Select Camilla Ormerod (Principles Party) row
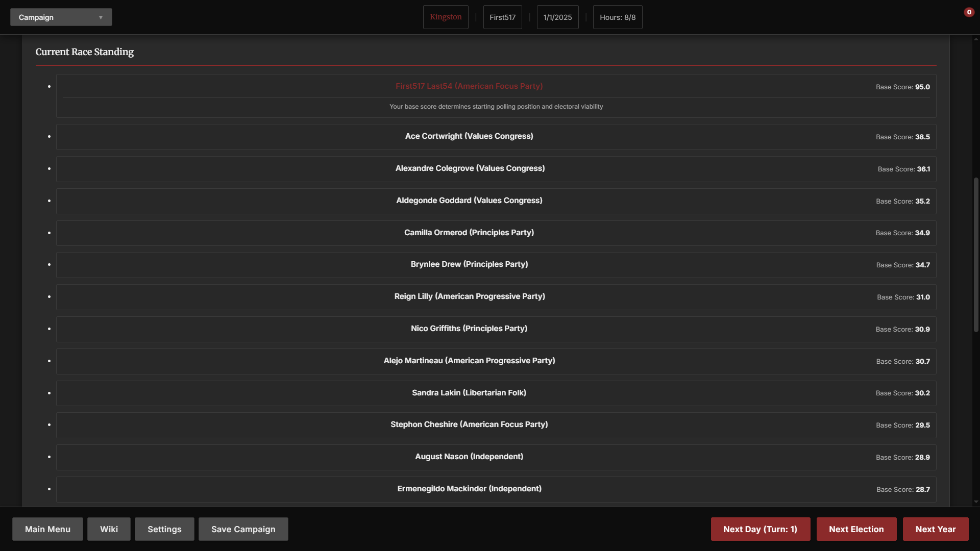 (469, 233)
